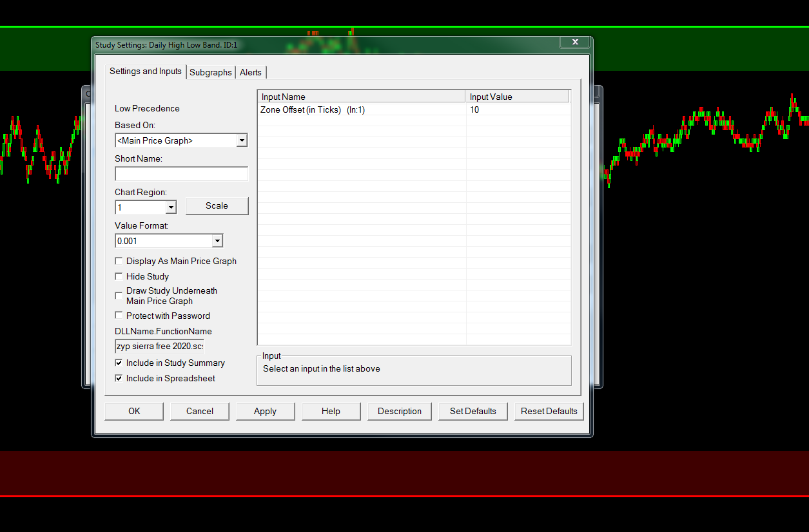809x532 pixels.
Task: Click the Reset Defaults button
Action: [x=549, y=411]
